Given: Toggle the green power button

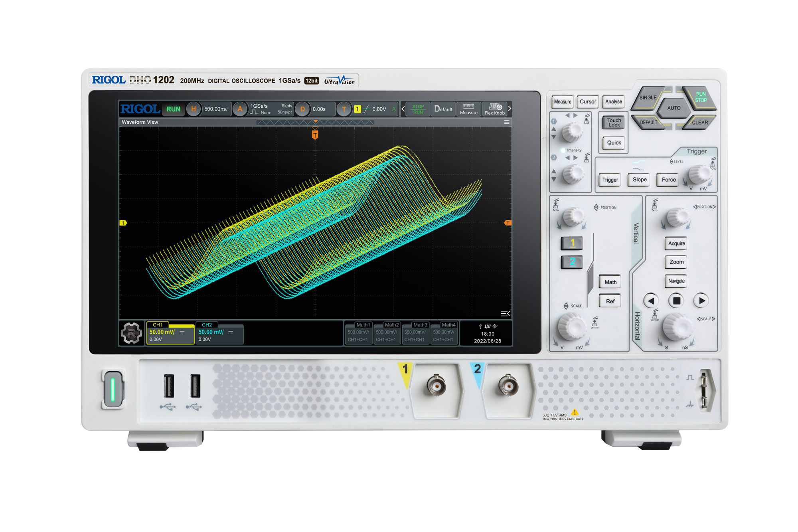Looking at the screenshot, I should pyautogui.click(x=113, y=390).
